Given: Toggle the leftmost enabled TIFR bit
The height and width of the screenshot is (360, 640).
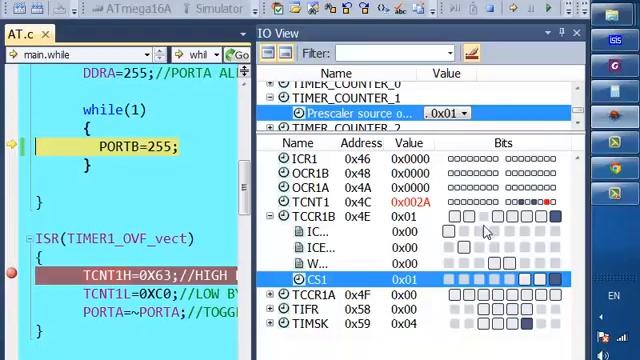Looking at the screenshot, I should tap(483, 309).
